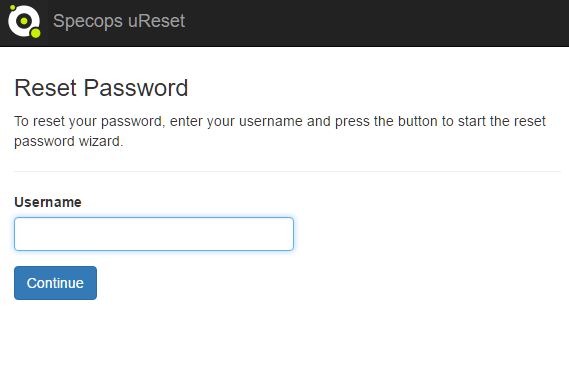
Task: Click the word "Password" in the page heading
Action: pos(136,88)
